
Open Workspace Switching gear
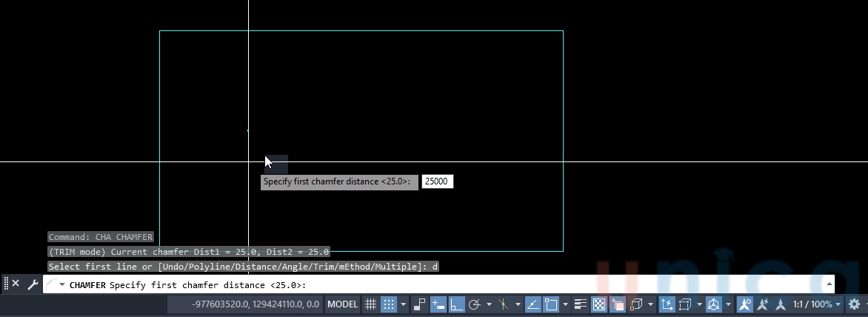coord(854,304)
